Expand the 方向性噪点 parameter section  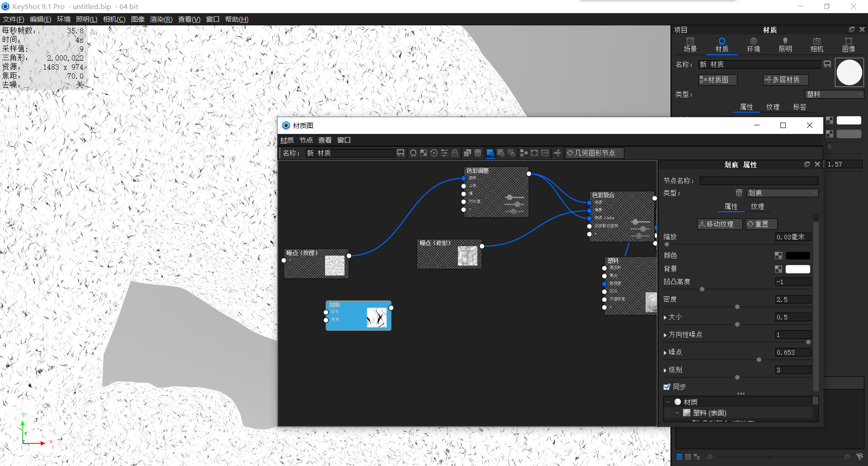[665, 334]
